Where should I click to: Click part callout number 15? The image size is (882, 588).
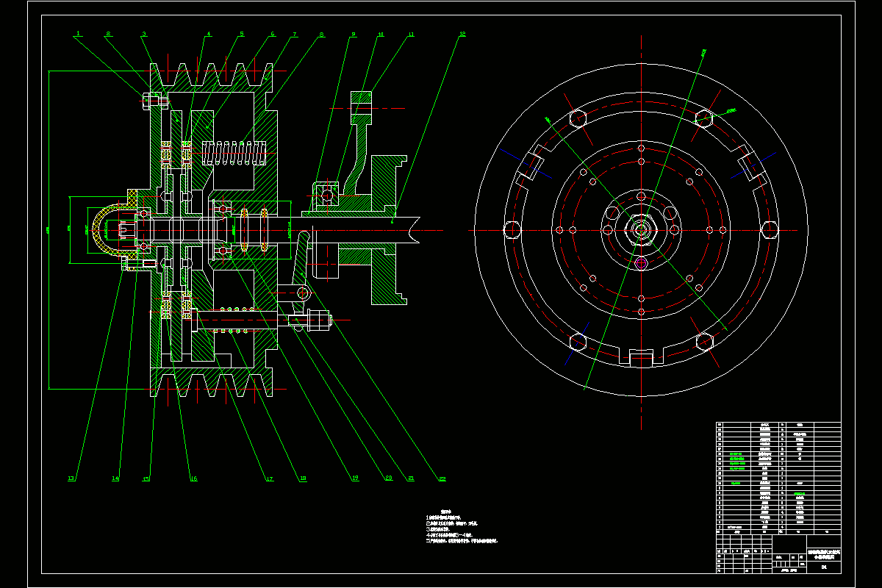(x=146, y=478)
